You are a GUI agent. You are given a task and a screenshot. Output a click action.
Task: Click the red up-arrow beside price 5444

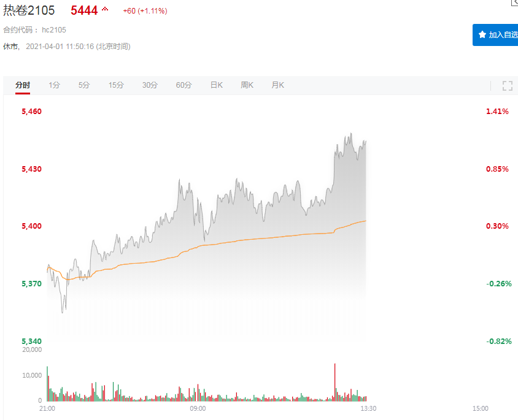[105, 9]
